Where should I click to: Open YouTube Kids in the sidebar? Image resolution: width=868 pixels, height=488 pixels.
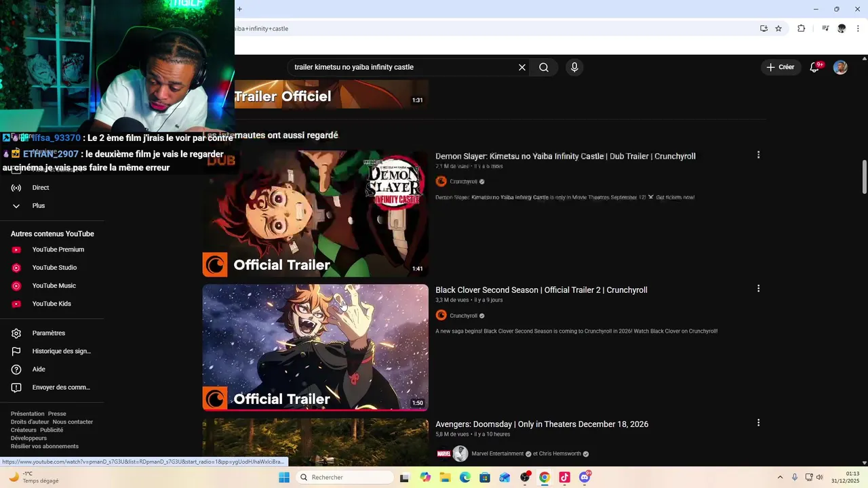point(52,304)
